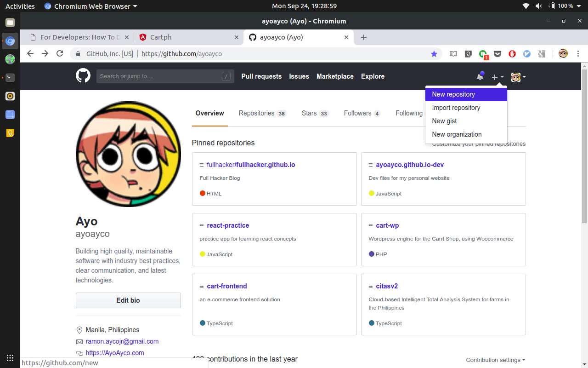The image size is (588, 368).
Task: Reload the page with refresh icon
Action: coord(60,54)
